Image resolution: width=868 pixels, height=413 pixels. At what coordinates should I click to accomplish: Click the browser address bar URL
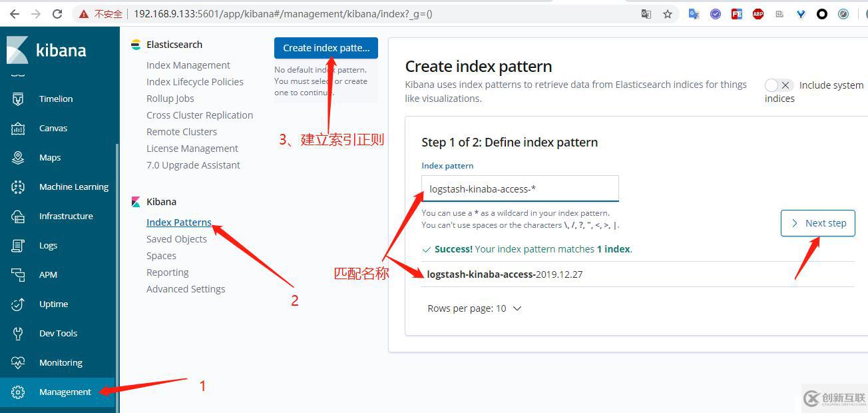click(283, 13)
